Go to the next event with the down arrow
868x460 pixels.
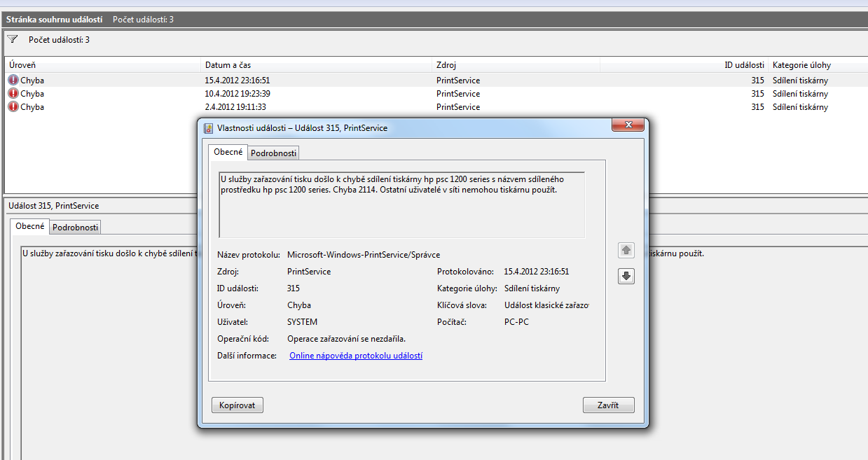click(x=626, y=277)
